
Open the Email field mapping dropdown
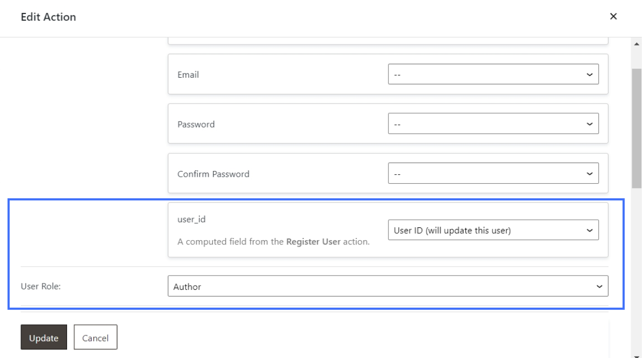pyautogui.click(x=493, y=74)
